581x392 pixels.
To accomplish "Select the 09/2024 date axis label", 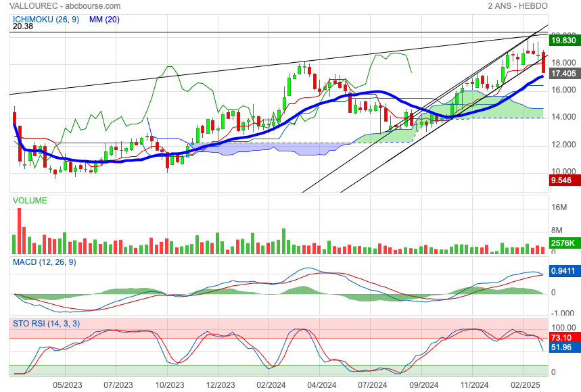I will (423, 385).
